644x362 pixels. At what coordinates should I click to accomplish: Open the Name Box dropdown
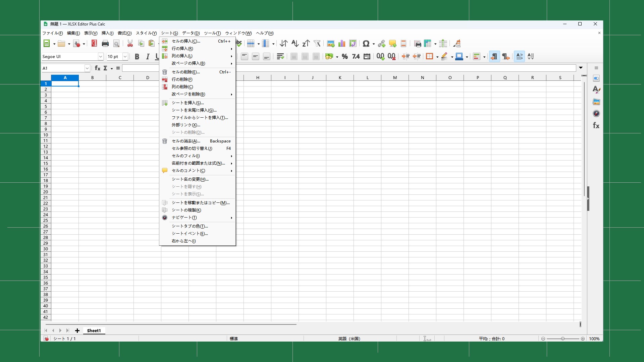tap(87, 68)
